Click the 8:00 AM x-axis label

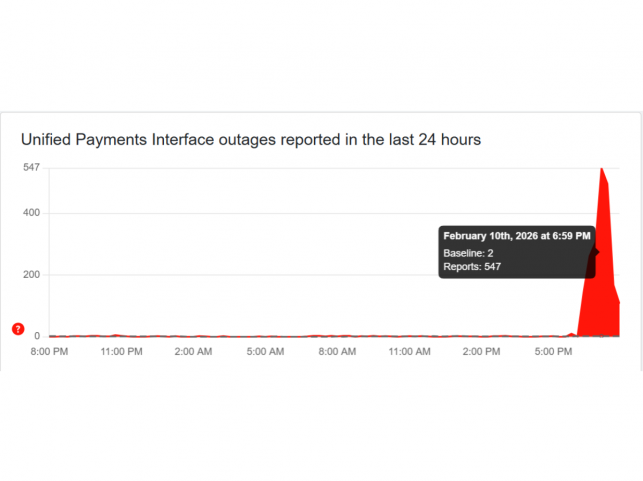337,352
